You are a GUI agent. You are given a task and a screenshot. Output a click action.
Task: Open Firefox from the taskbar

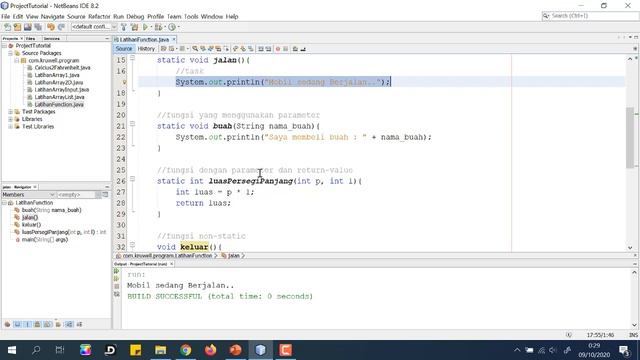click(211, 350)
